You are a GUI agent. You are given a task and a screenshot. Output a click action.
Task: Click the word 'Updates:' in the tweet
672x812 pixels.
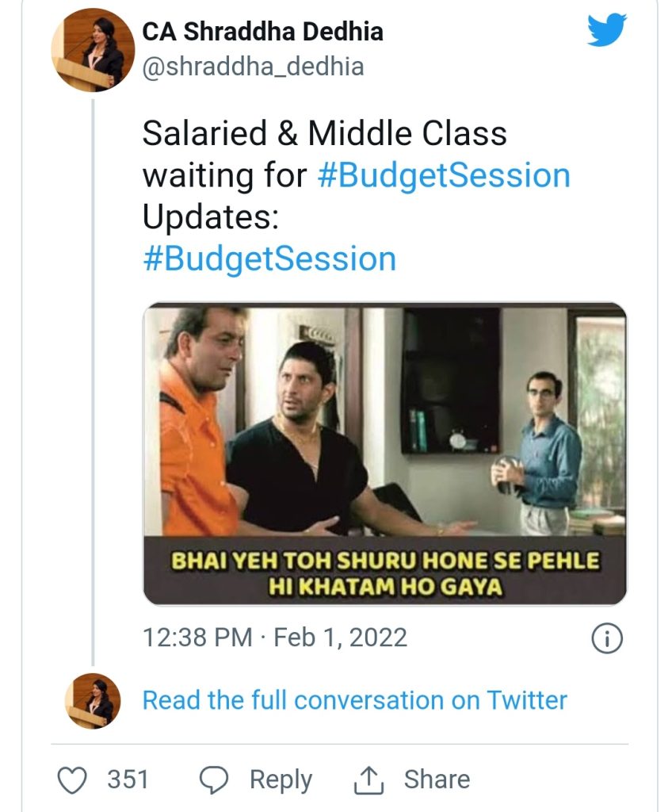(x=210, y=217)
